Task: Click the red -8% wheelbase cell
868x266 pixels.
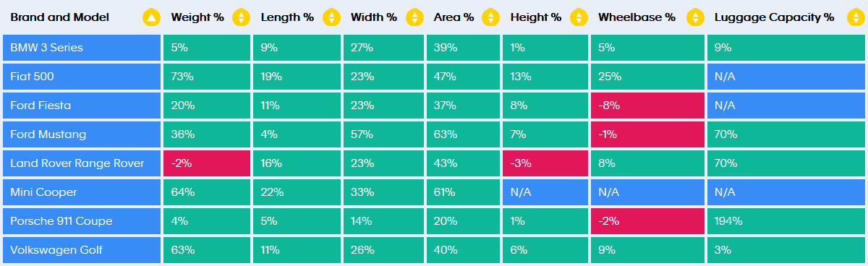Action: coord(647,106)
